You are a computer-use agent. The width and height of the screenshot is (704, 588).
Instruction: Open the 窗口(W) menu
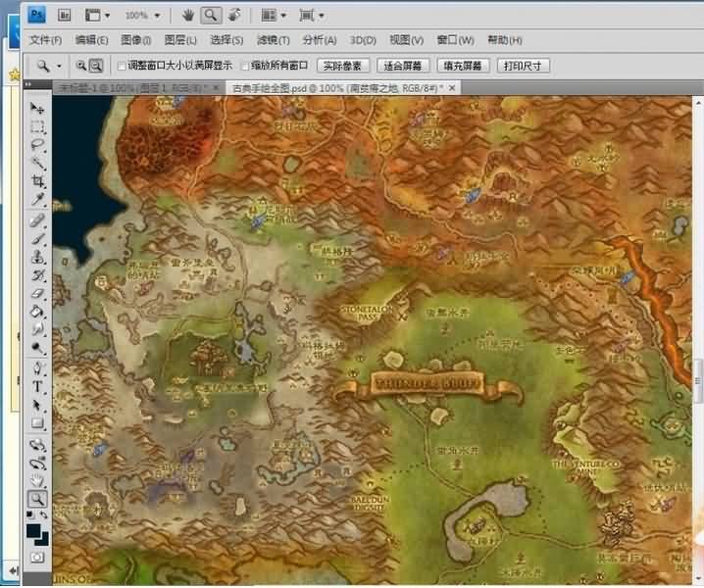point(455,40)
